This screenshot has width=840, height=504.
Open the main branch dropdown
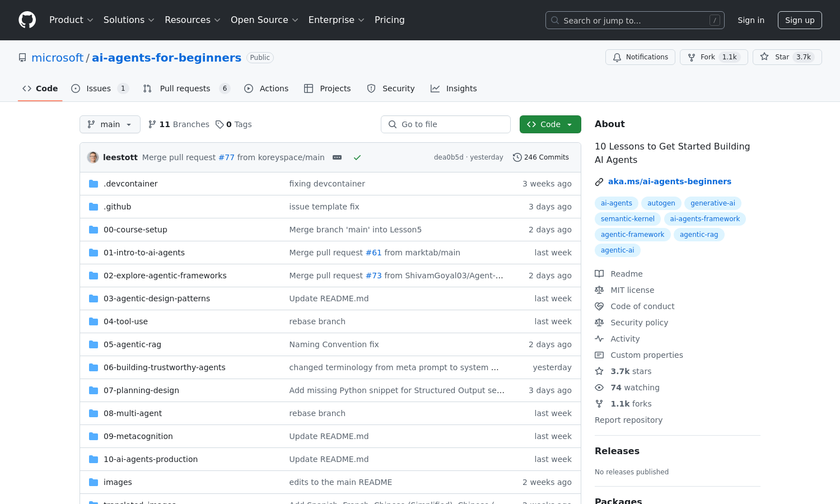pos(110,124)
